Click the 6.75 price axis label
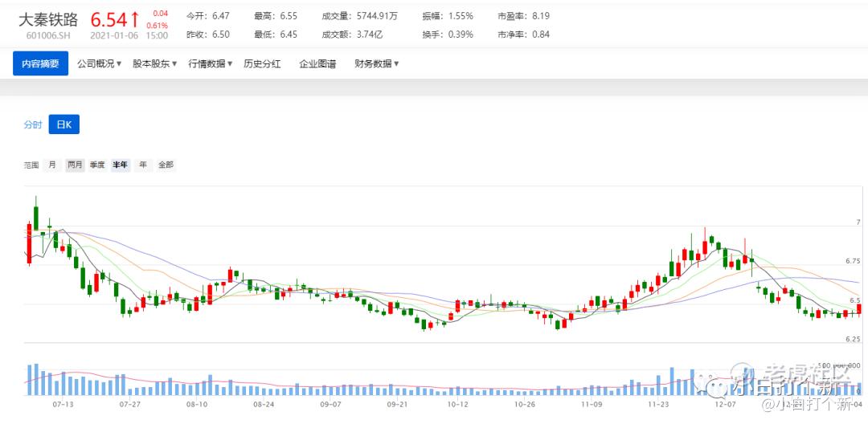 (853, 261)
